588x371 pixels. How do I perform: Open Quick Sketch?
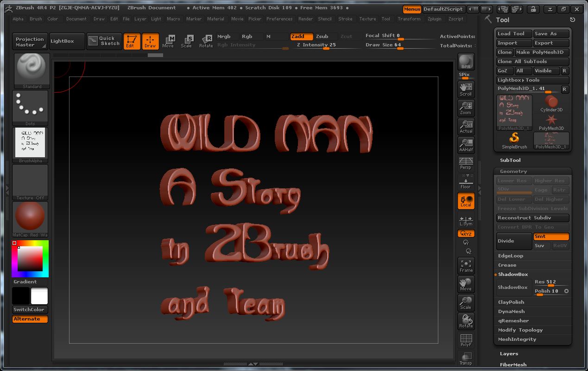tap(104, 41)
